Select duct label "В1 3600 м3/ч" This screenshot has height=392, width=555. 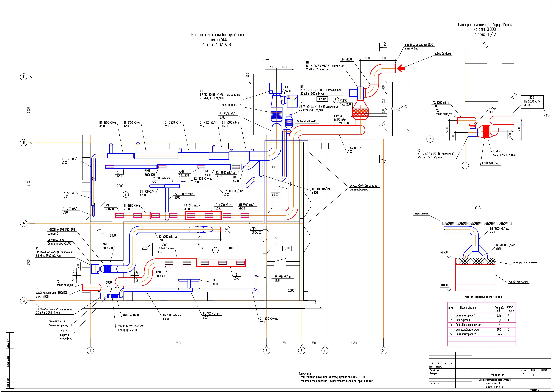173,123
